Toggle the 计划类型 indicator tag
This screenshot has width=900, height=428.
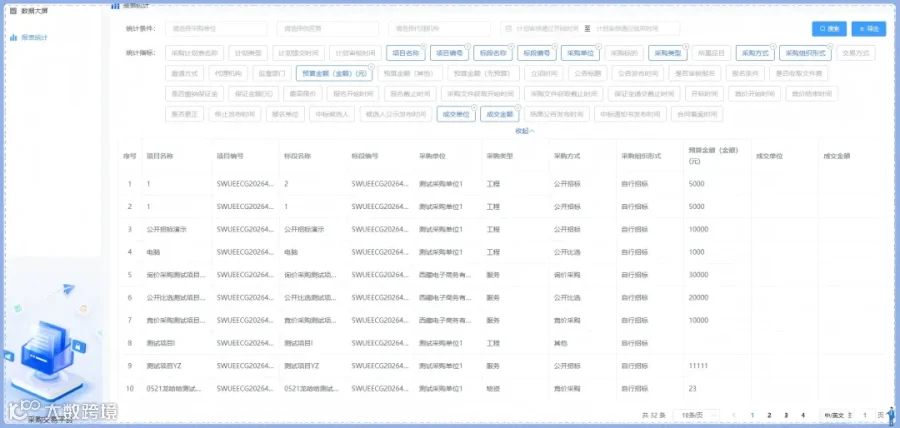click(248, 53)
